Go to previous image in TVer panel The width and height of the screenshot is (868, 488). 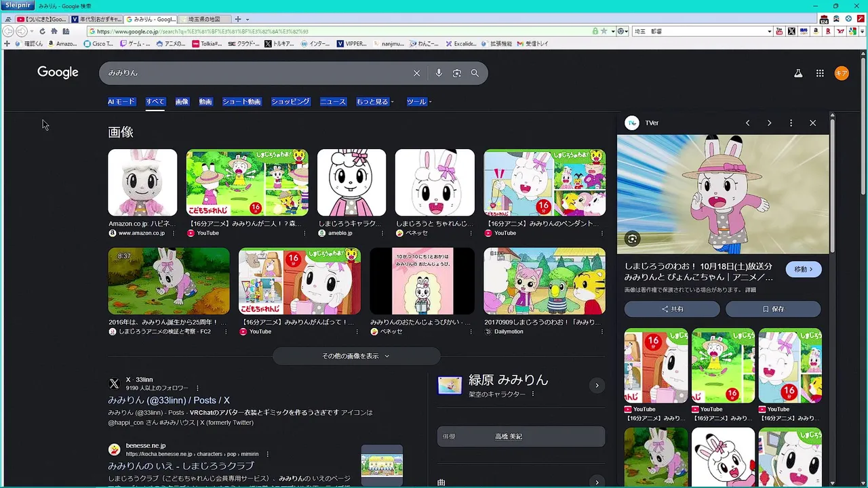tap(747, 123)
